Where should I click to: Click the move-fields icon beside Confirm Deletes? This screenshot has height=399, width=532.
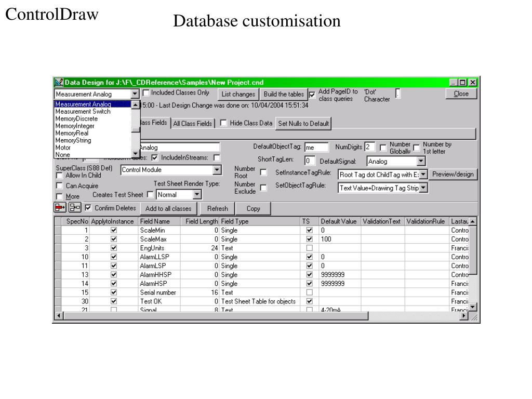click(75, 207)
